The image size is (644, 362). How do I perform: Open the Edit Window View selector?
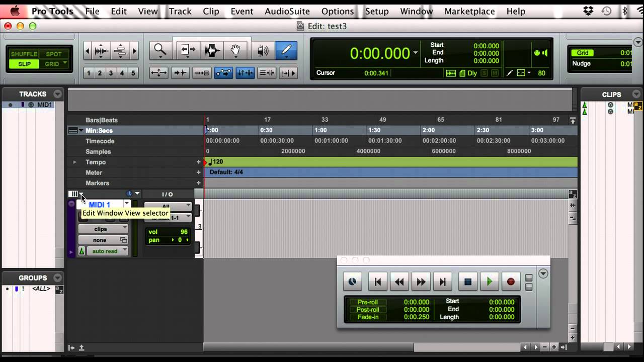pyautogui.click(x=76, y=194)
